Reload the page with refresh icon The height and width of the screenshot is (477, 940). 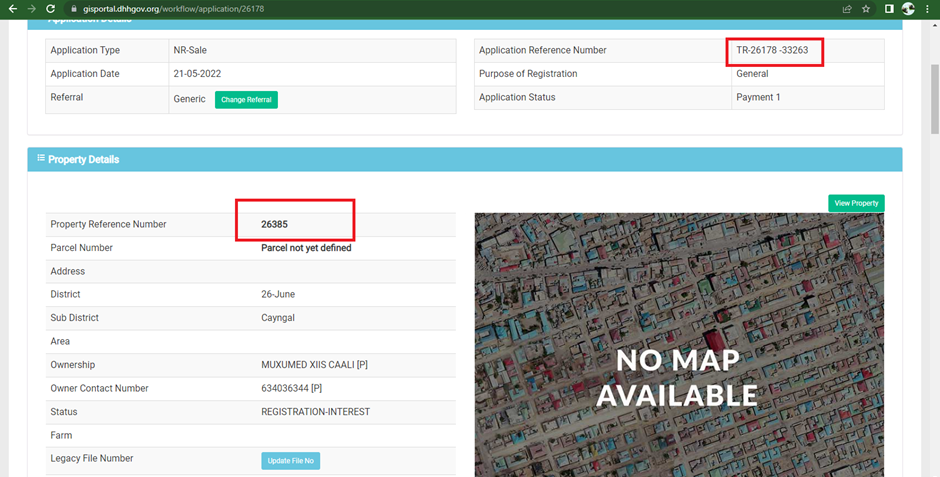tap(51, 9)
